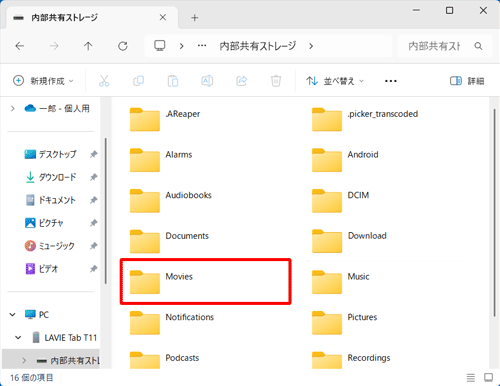This screenshot has height=386, width=500.
Task: Unpin ビデオ via its pin icon
Action: point(93,269)
